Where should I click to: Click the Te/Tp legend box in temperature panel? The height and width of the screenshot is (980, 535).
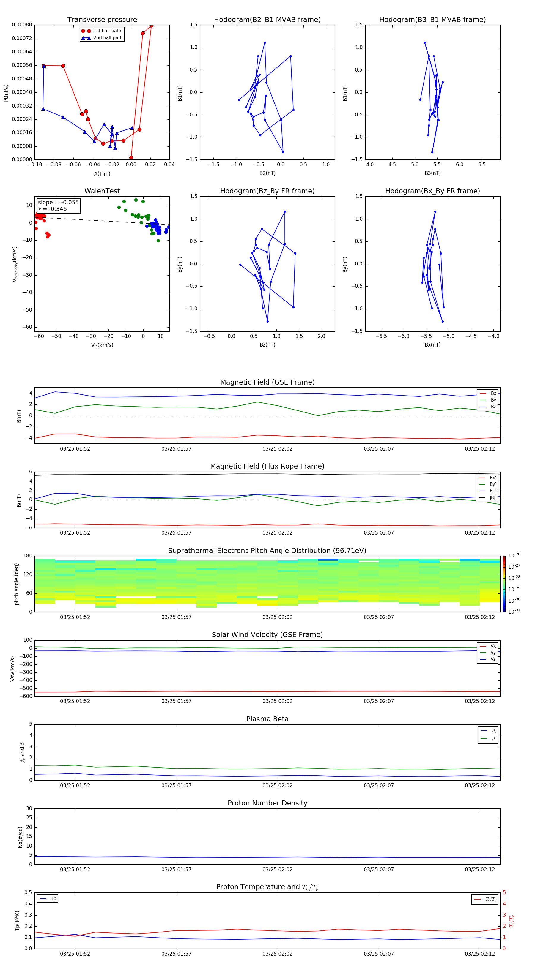pos(485,899)
